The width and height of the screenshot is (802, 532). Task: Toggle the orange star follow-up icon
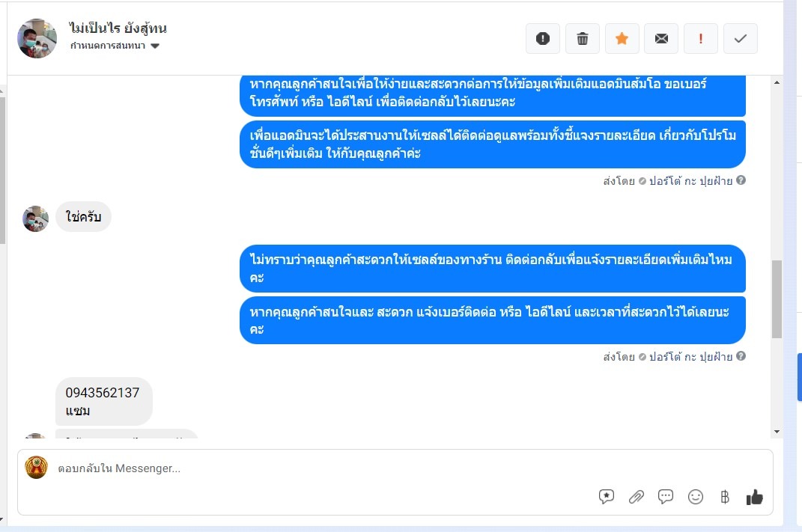[x=622, y=38]
